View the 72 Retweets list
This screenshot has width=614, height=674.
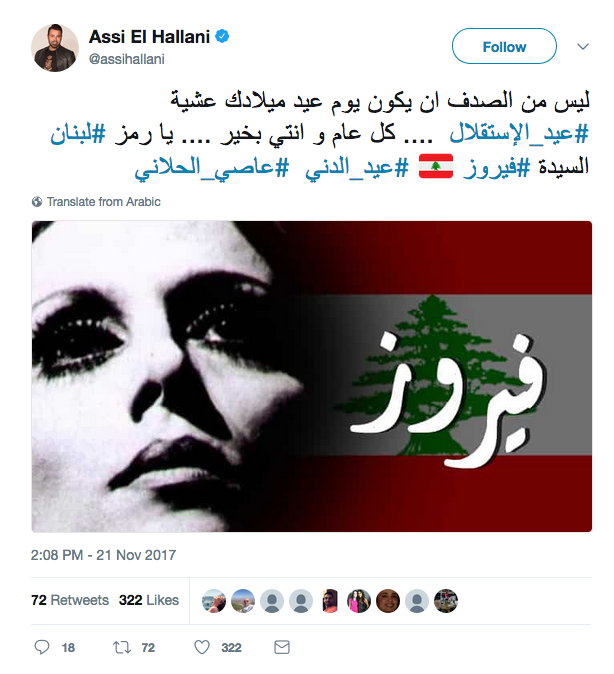[x=70, y=600]
